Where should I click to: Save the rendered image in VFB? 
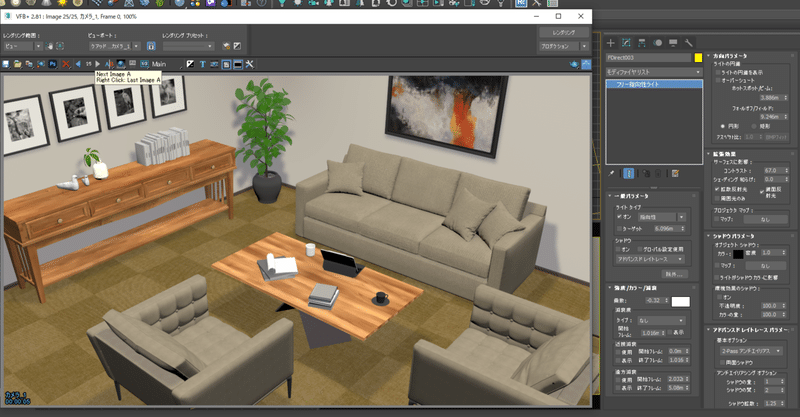[x=6, y=64]
